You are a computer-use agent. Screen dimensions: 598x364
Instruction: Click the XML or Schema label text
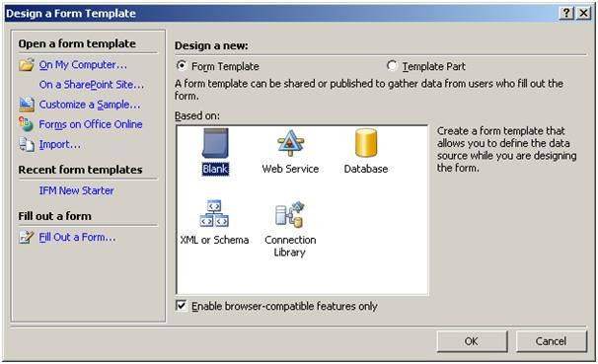214,240
